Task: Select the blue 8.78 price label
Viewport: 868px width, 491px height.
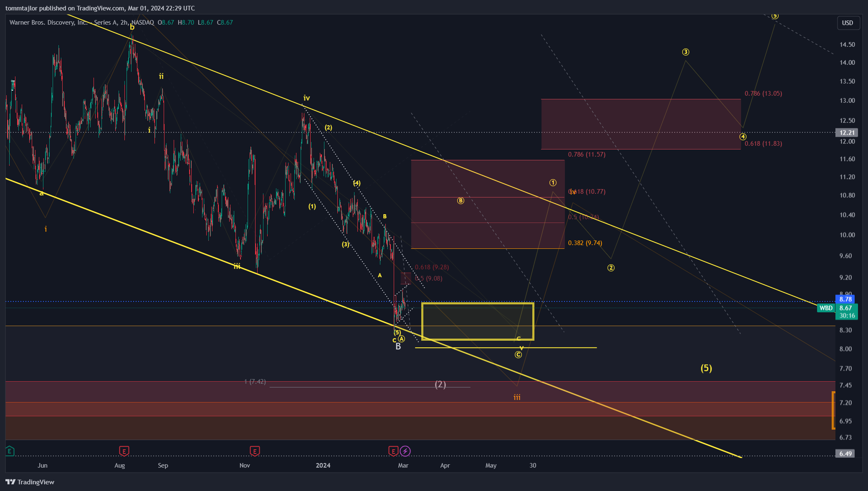Action: 845,299
